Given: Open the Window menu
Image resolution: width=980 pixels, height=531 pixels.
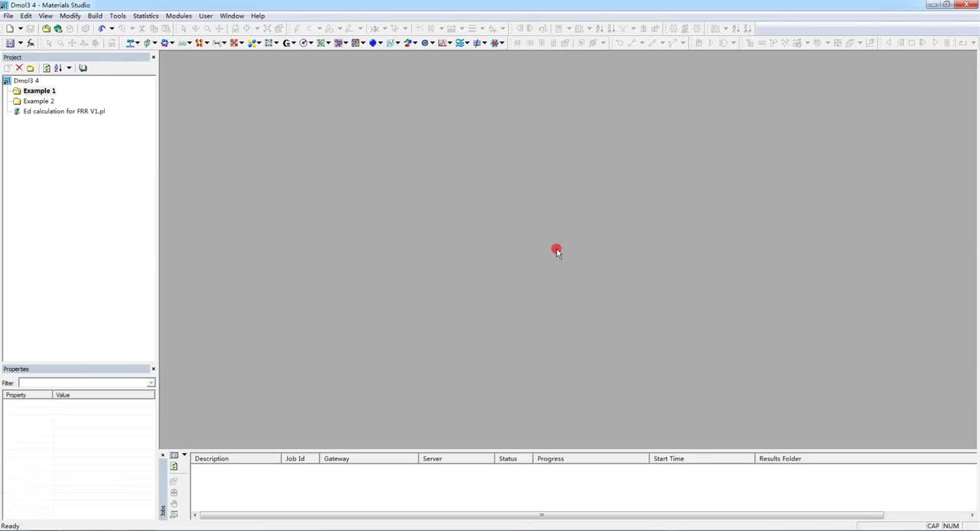Looking at the screenshot, I should click(x=232, y=15).
